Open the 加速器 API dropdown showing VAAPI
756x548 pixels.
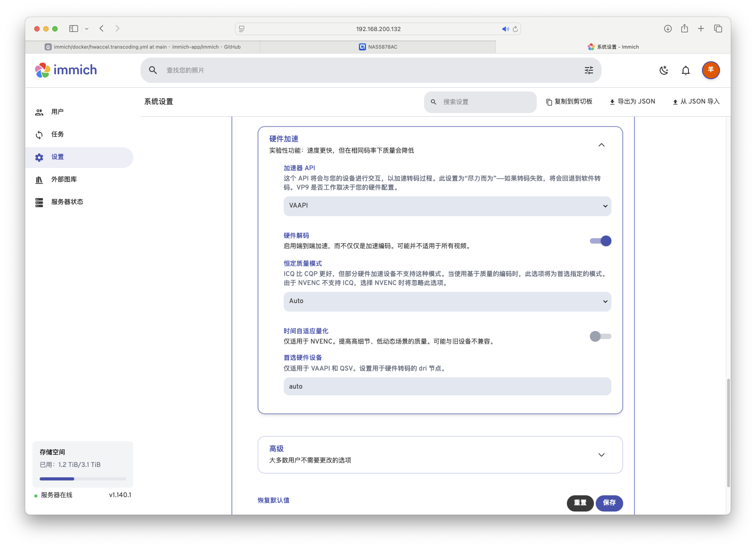click(x=447, y=206)
